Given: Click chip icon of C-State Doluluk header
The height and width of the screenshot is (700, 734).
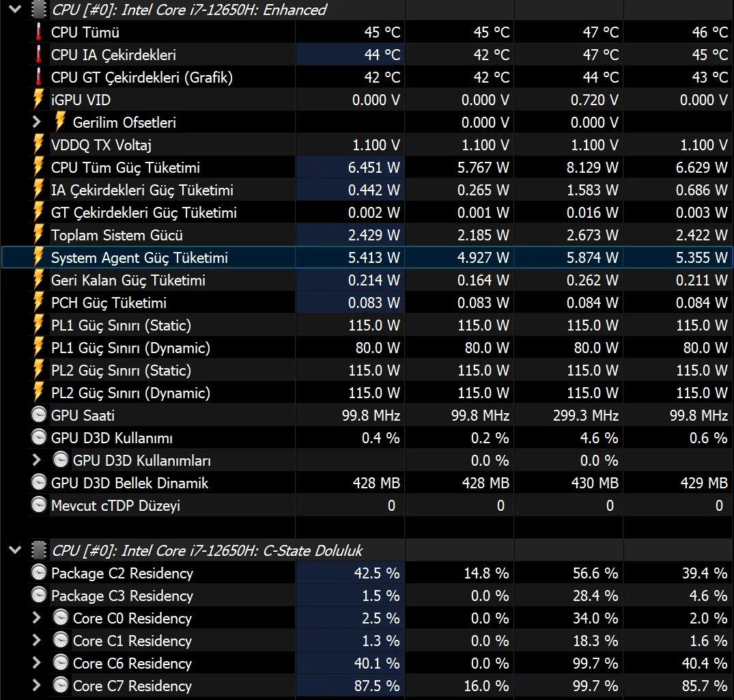Looking at the screenshot, I should (39, 550).
